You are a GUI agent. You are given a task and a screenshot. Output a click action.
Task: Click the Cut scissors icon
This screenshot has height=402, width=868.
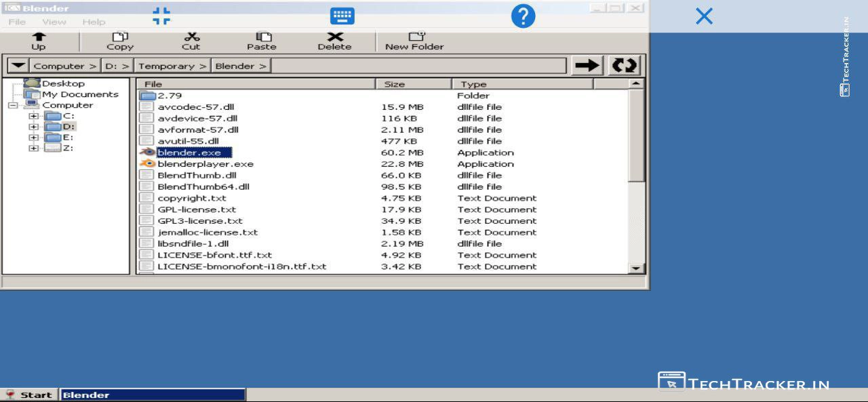pyautogui.click(x=191, y=37)
